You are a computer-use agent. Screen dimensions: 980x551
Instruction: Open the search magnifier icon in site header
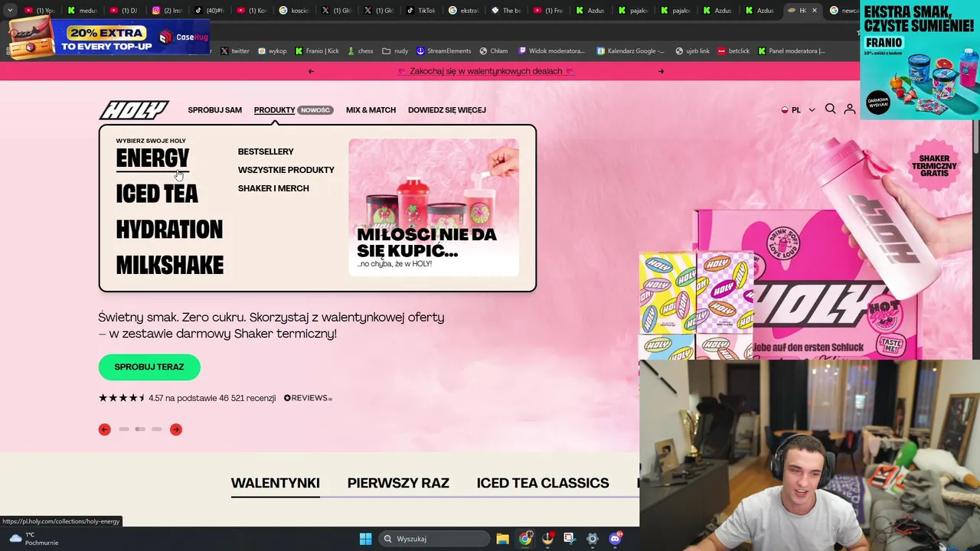[x=830, y=109]
